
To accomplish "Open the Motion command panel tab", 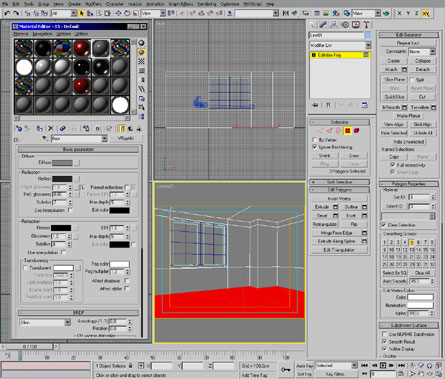I will click(345, 25).
